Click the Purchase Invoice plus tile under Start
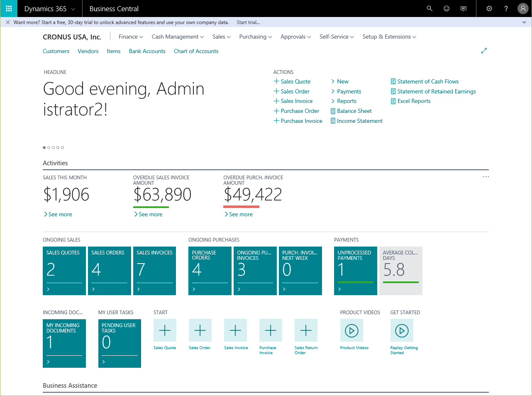 click(x=271, y=330)
